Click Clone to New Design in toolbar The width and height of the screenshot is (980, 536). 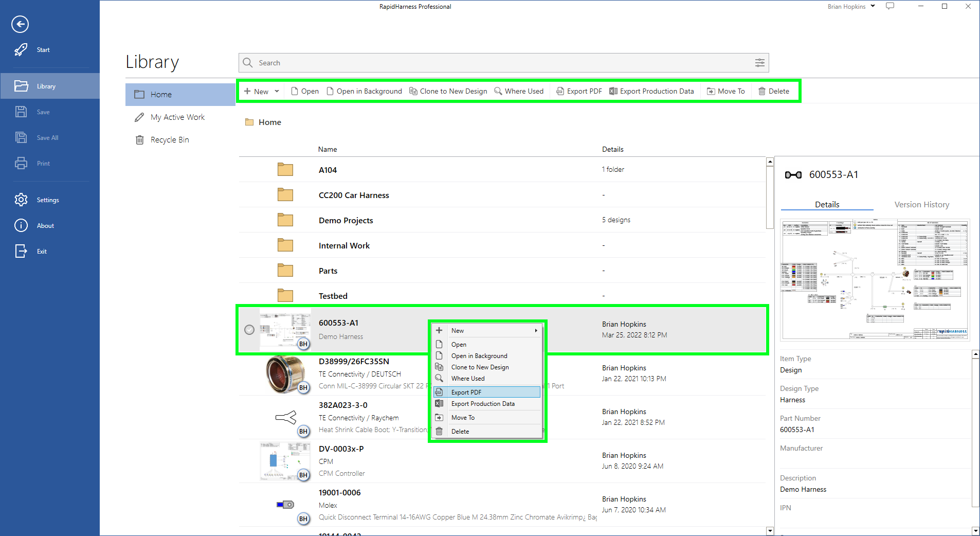click(x=448, y=91)
